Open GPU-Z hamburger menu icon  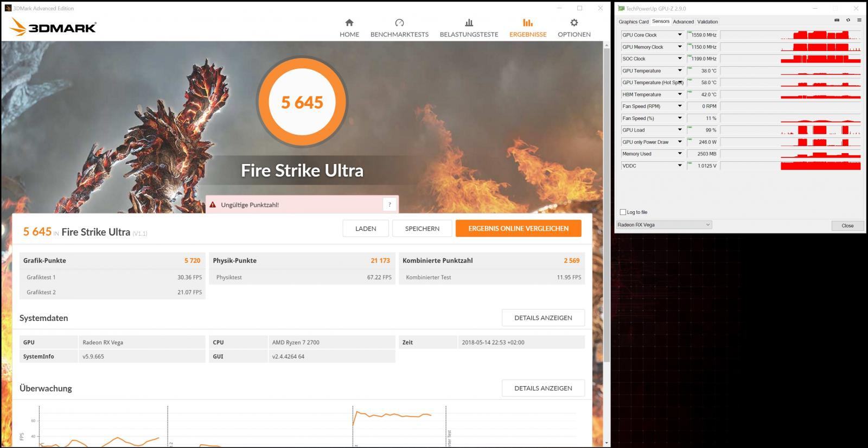[x=859, y=20]
